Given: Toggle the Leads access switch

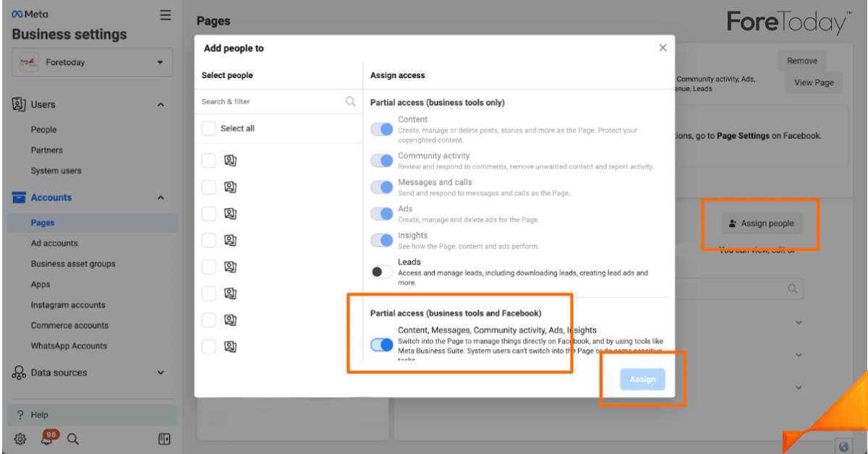Looking at the screenshot, I should coord(381,272).
